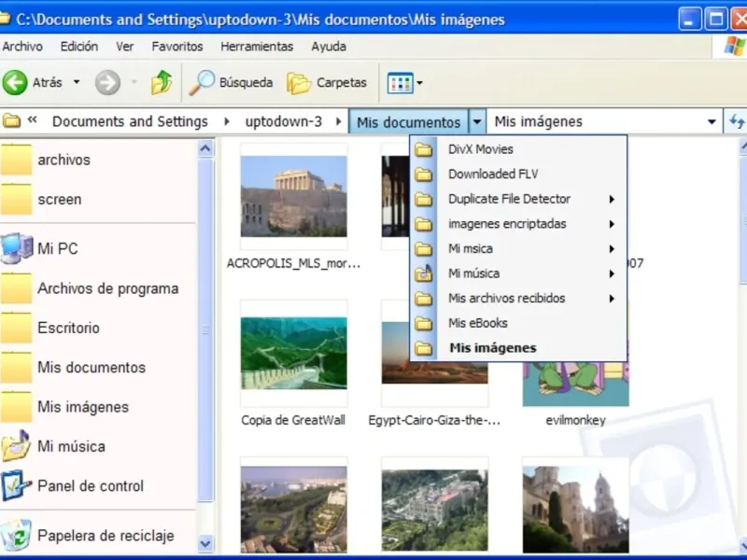Click the Downloaded FLV folder icon in dropdown
The image size is (747, 560).
[x=423, y=175]
